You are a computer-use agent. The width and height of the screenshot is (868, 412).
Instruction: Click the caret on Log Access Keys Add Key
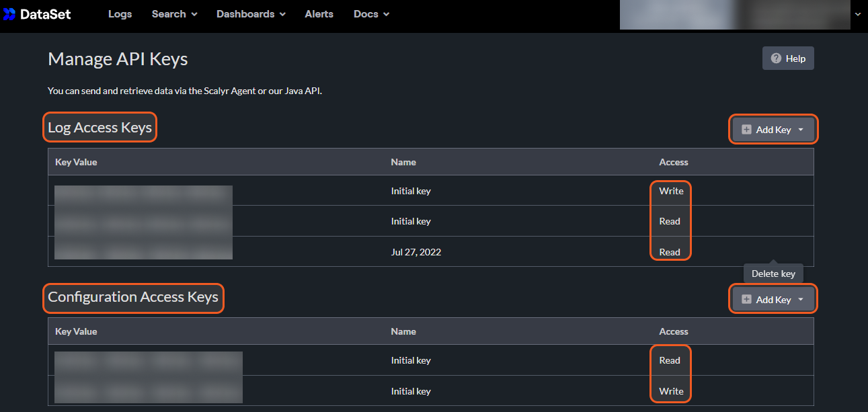click(800, 130)
